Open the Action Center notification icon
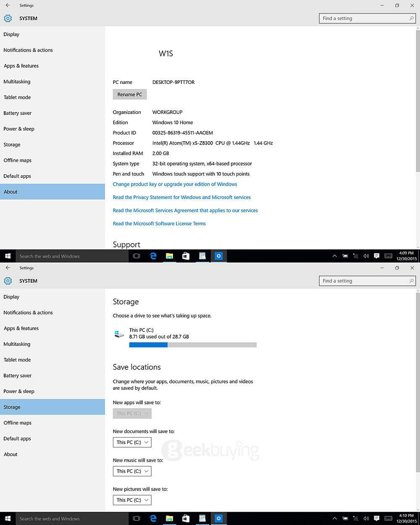 (377, 518)
